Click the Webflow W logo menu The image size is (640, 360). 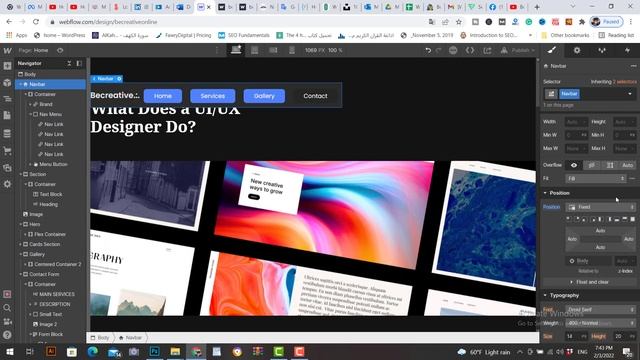[7, 50]
